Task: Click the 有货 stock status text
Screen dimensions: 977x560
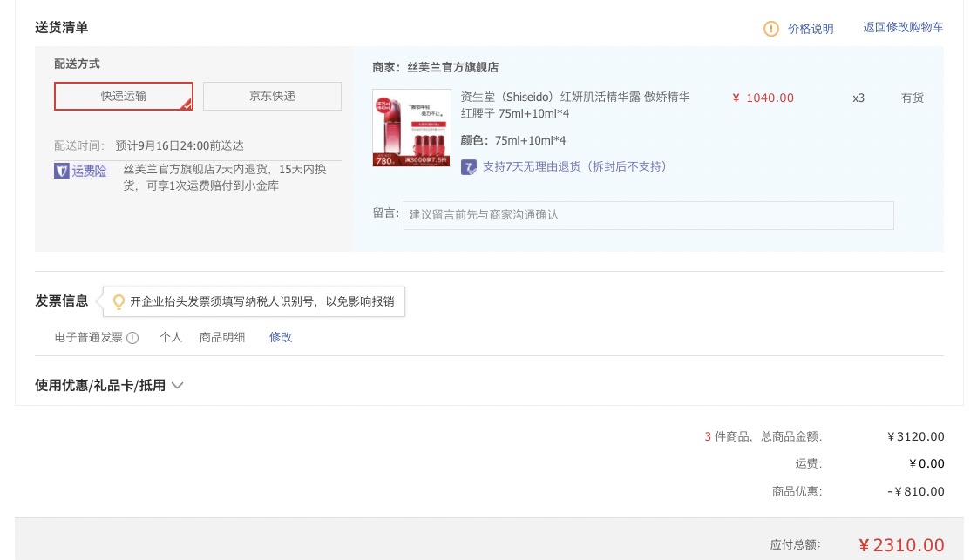Action: [x=913, y=98]
